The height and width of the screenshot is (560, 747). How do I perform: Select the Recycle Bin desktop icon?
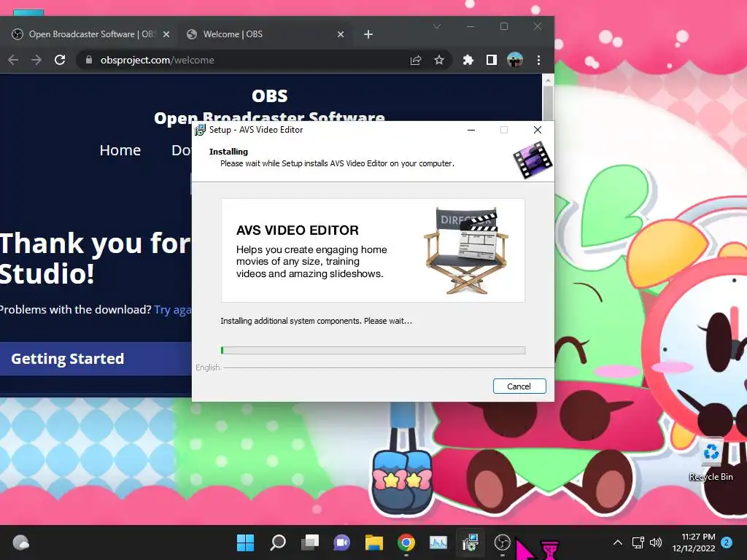[711, 459]
